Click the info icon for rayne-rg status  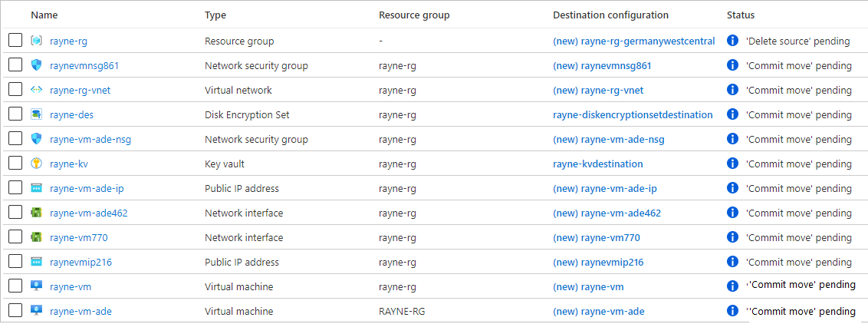(732, 41)
